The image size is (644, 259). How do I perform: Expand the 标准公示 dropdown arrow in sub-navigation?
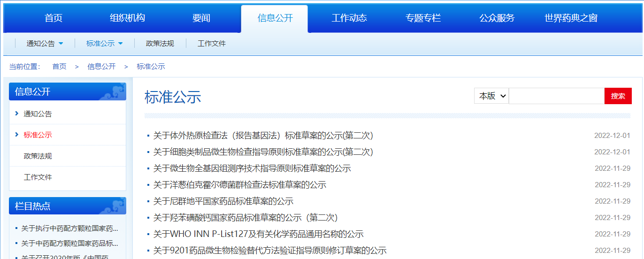tap(120, 44)
